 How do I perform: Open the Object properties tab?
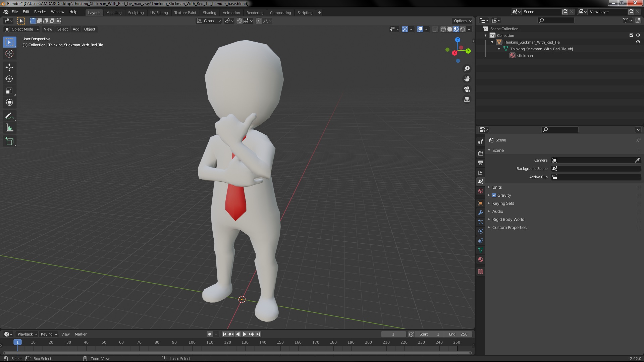tap(481, 203)
